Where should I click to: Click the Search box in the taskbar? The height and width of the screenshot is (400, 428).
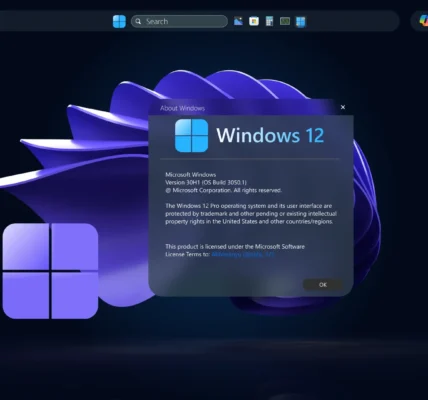coord(179,21)
